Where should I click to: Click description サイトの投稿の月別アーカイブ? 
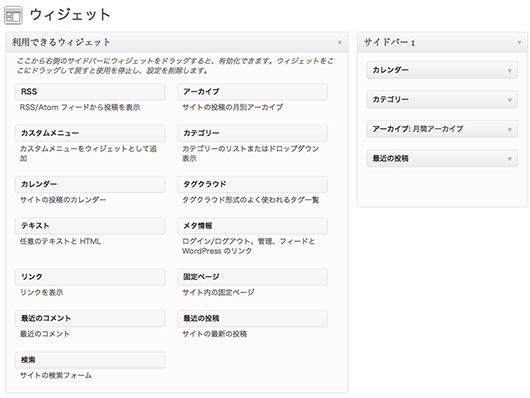coord(233,108)
